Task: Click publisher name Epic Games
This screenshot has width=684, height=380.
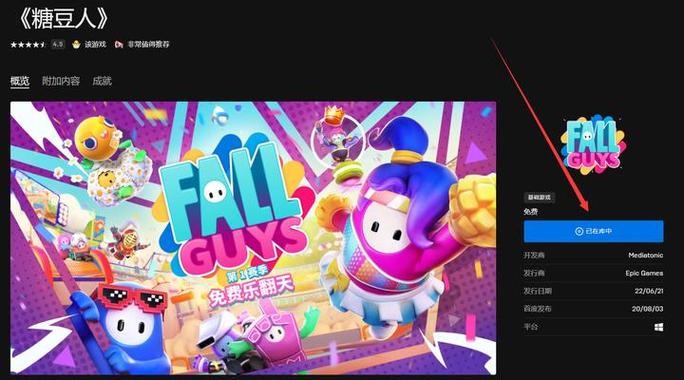Action: coord(644,273)
